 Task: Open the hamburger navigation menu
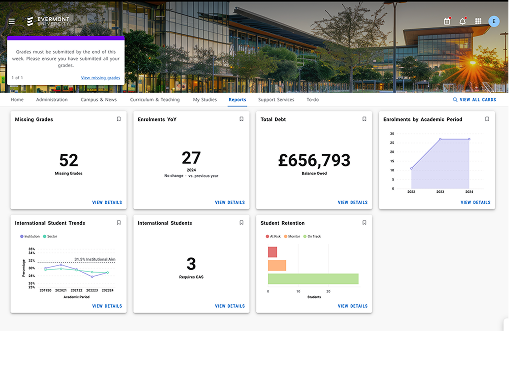click(12, 22)
